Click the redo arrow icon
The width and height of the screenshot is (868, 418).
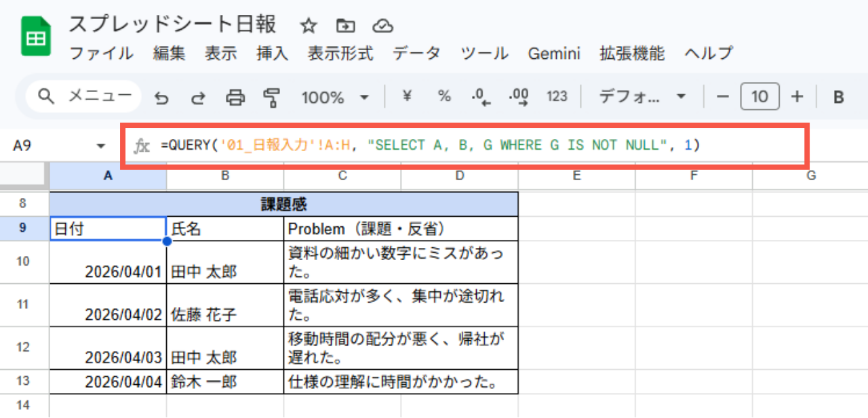pyautogui.click(x=198, y=97)
